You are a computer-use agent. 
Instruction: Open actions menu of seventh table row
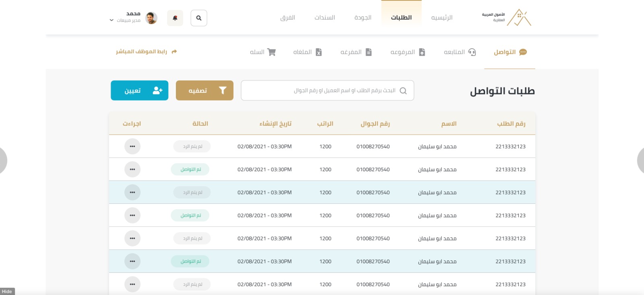coord(132,285)
